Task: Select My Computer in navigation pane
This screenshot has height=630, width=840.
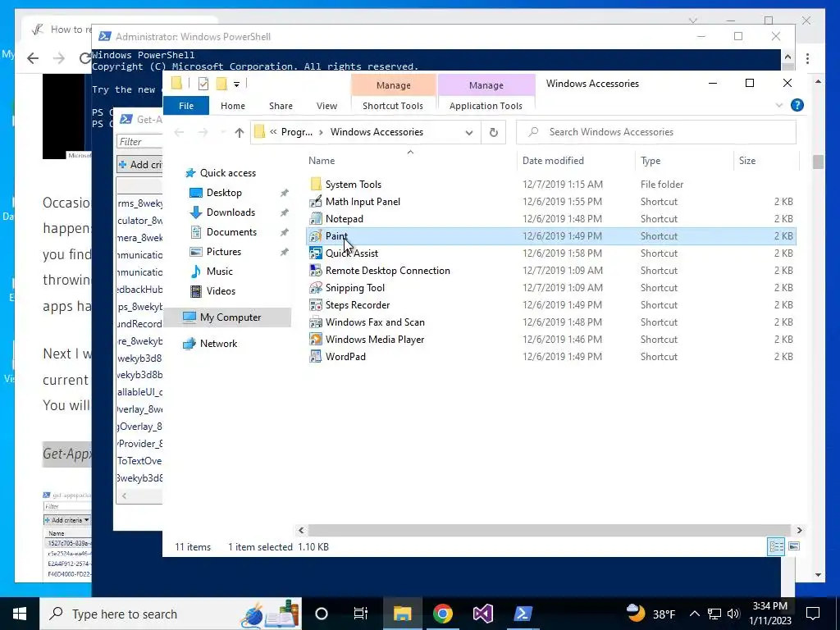Action: 228,317
